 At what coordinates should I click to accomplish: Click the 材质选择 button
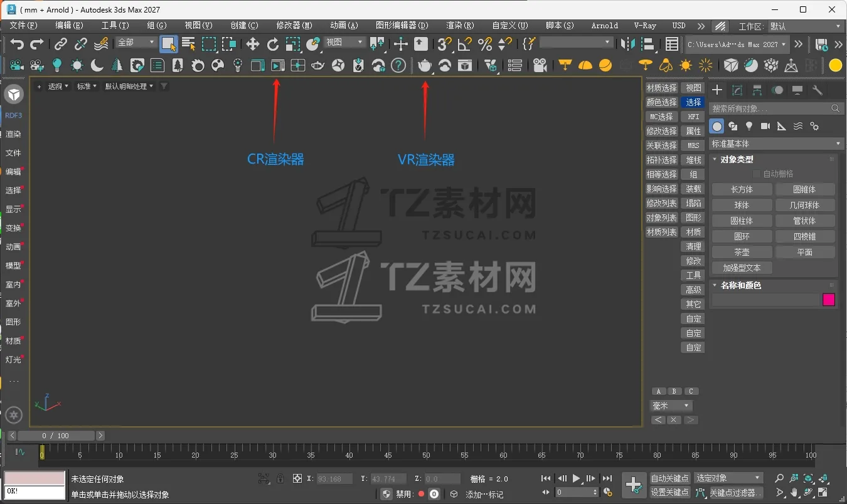point(662,88)
